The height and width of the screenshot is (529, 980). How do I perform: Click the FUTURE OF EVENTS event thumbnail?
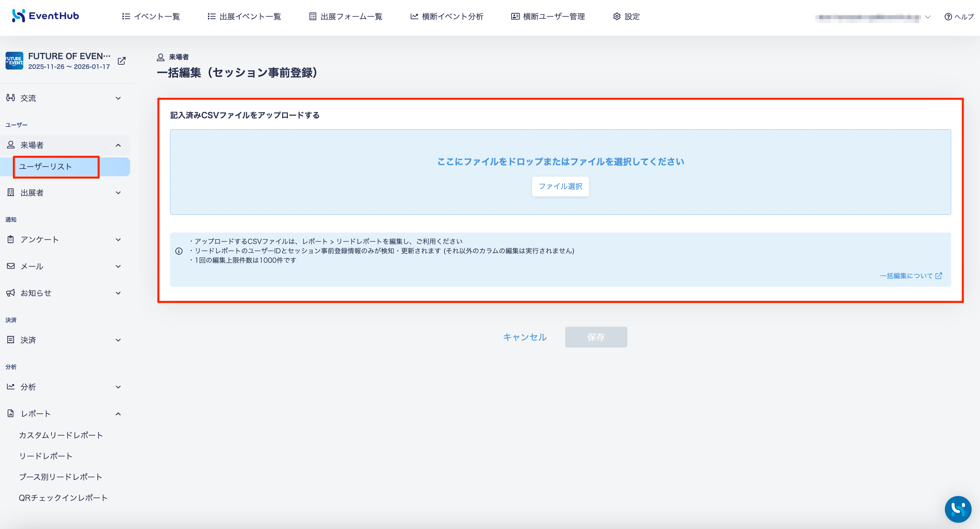click(x=15, y=61)
